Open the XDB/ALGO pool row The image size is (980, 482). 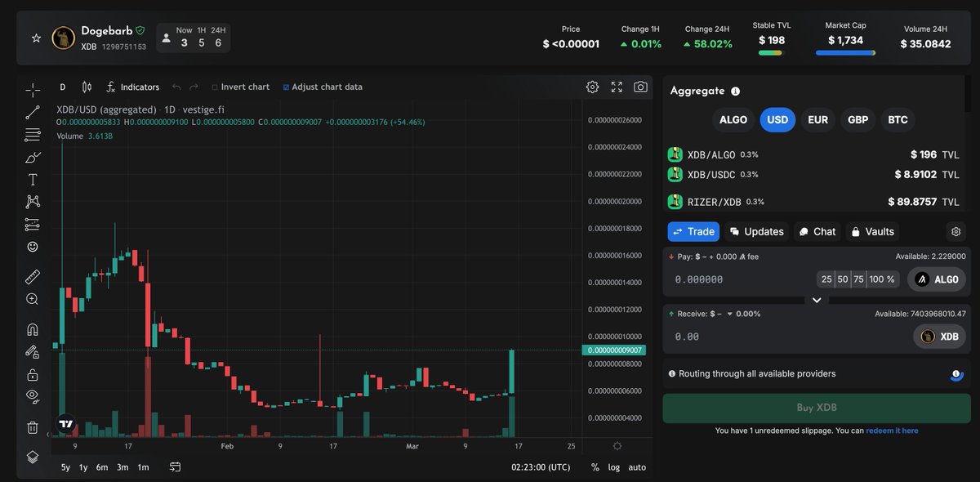point(813,154)
